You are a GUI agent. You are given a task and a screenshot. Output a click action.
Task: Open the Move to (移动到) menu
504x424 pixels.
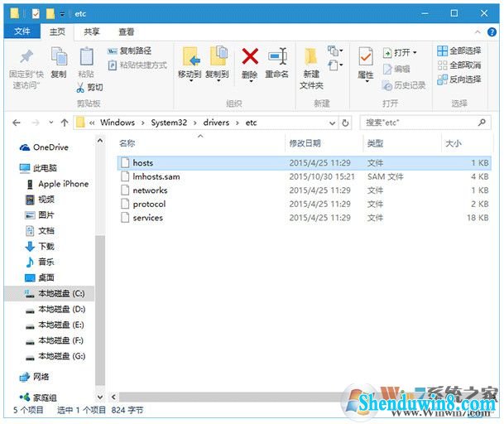pyautogui.click(x=190, y=64)
